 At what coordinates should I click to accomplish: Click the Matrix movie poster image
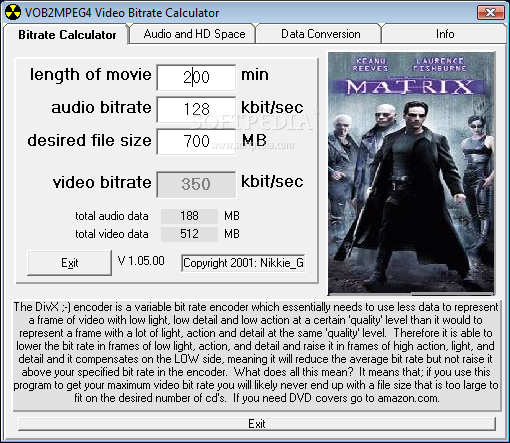pos(411,173)
